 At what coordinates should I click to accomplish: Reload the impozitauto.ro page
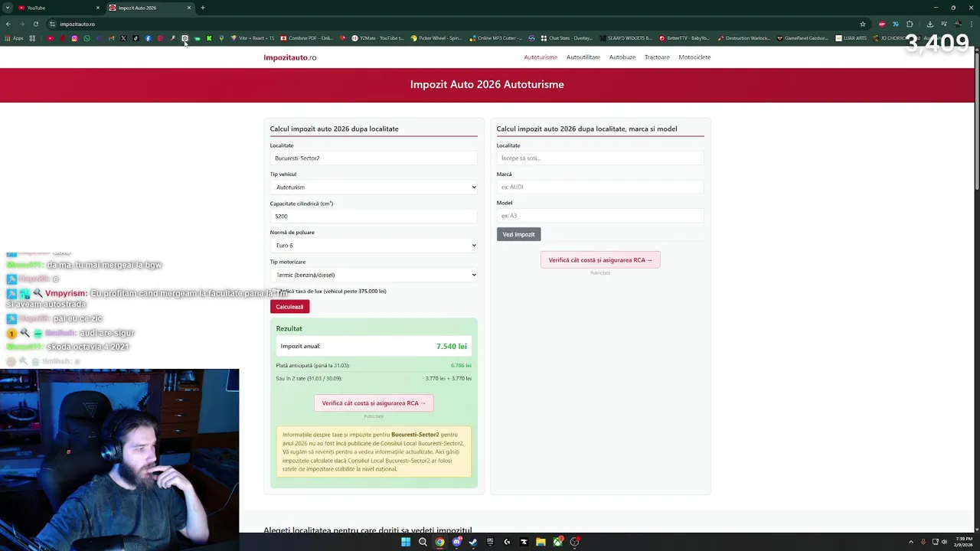tap(35, 24)
